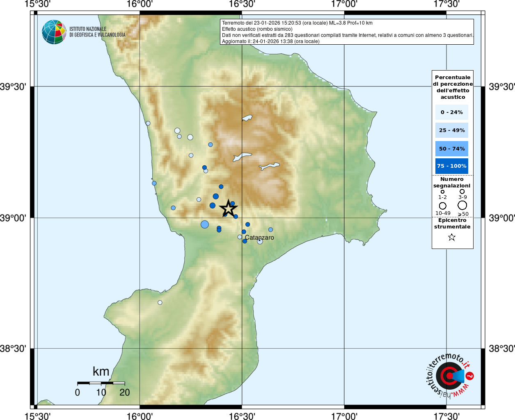This screenshot has height=420, width=515.
Task: Click the 15°30' longitude label at the top
Action: (x=37, y=4)
